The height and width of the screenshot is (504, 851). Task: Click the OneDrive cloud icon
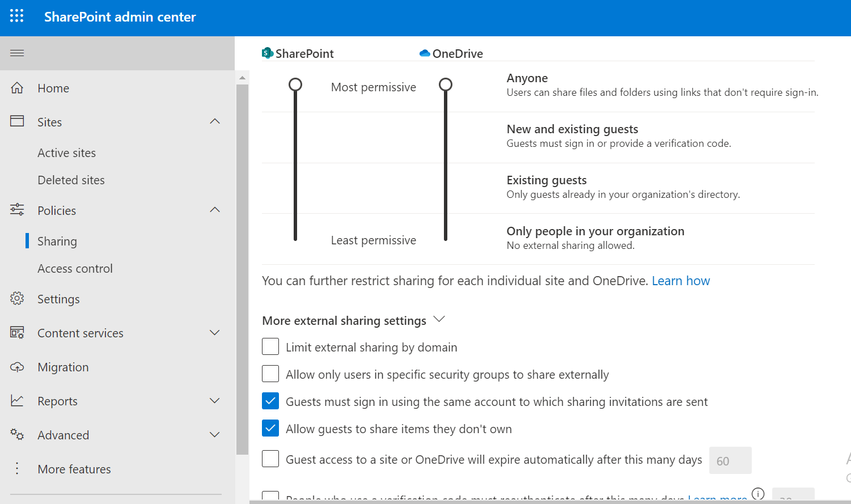425,53
